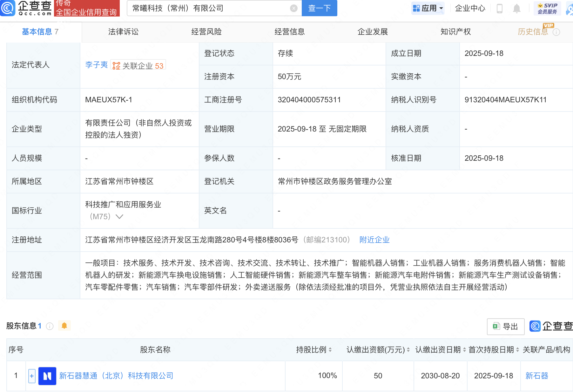Select the registered address text
573x392 pixels.
click(x=192, y=240)
